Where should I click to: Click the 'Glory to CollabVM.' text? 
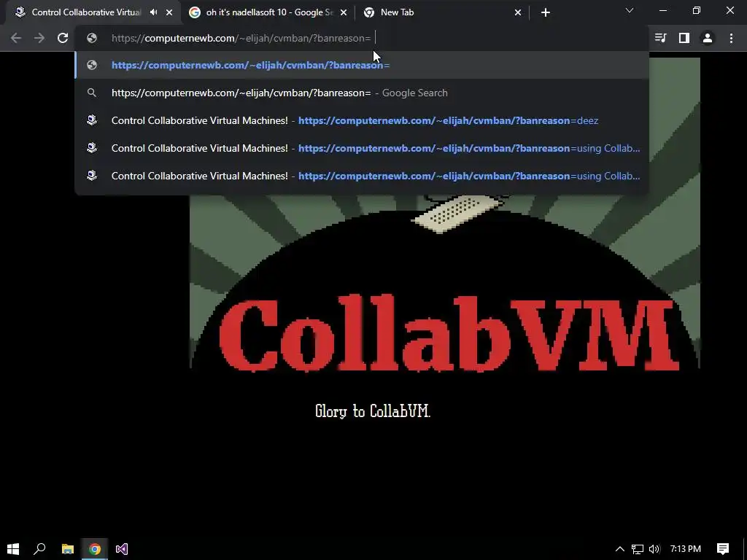[373, 411]
